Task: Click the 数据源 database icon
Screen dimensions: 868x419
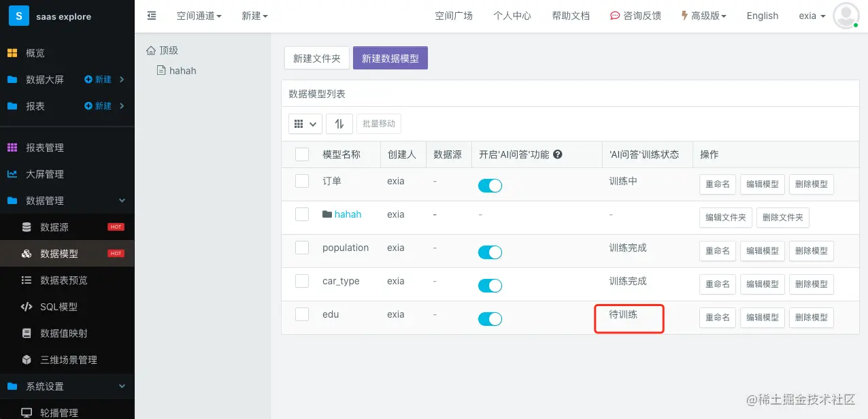Action: [x=27, y=227]
